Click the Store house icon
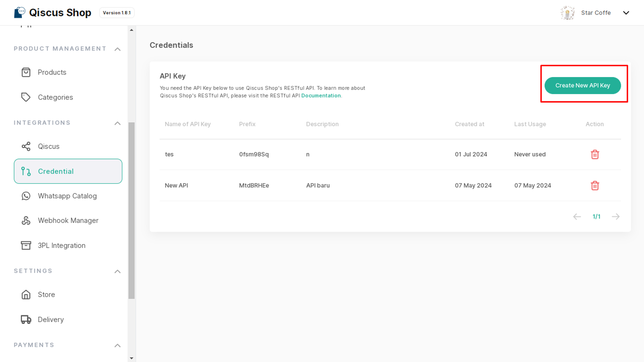The width and height of the screenshot is (644, 362). click(x=26, y=294)
